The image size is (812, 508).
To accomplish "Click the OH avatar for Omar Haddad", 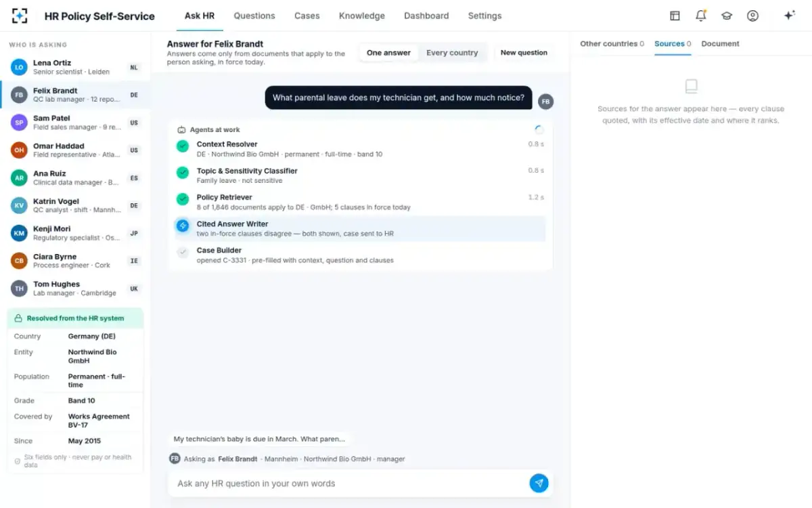I will coord(19,150).
